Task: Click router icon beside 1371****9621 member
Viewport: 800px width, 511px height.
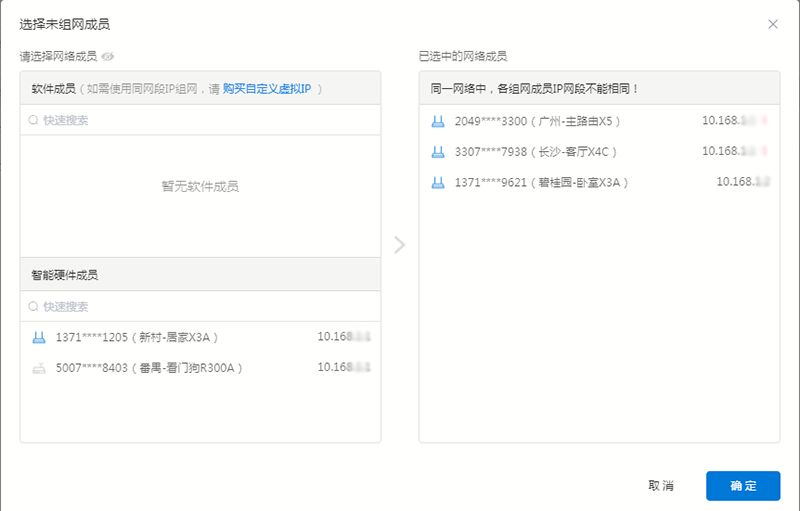Action: click(438, 183)
